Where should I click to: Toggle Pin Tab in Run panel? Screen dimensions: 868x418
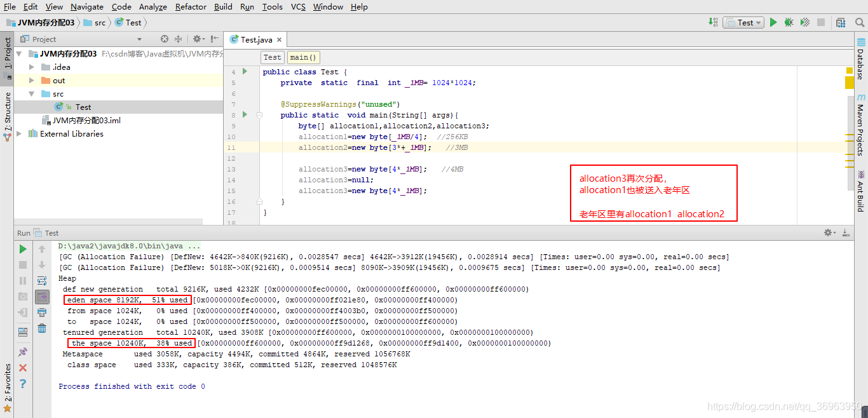click(x=23, y=352)
